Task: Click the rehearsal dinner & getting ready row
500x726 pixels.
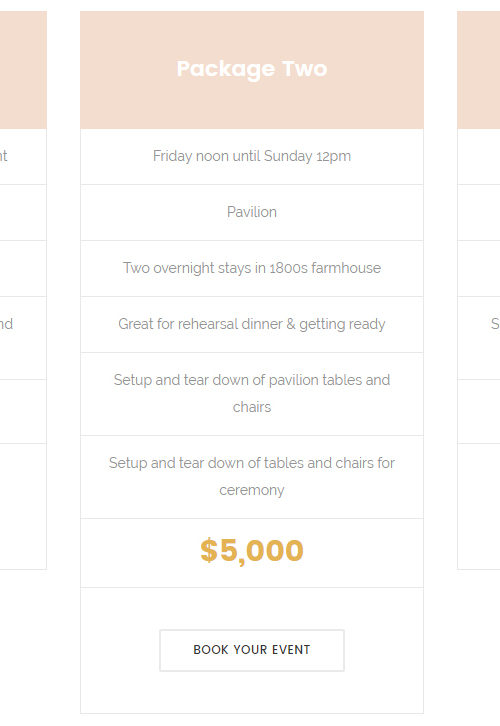Action: pos(252,324)
